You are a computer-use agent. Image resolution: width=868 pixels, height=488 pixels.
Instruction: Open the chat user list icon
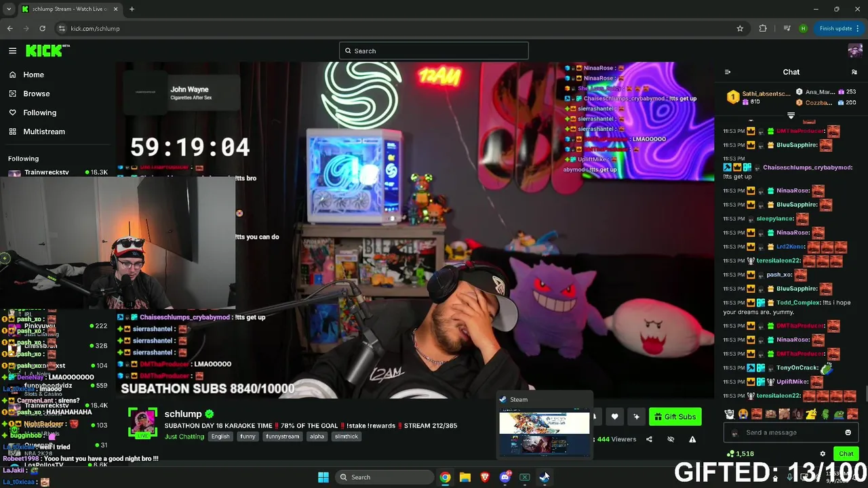(x=854, y=72)
